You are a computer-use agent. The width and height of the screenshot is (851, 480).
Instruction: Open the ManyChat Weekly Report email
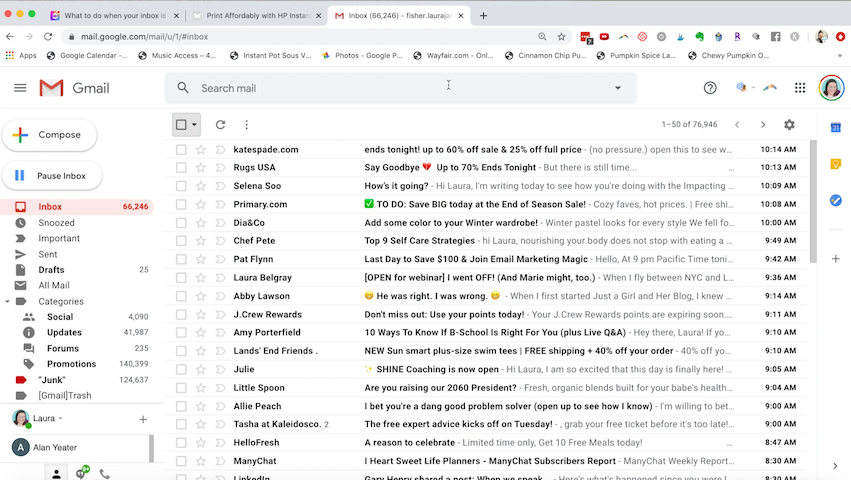point(486,461)
